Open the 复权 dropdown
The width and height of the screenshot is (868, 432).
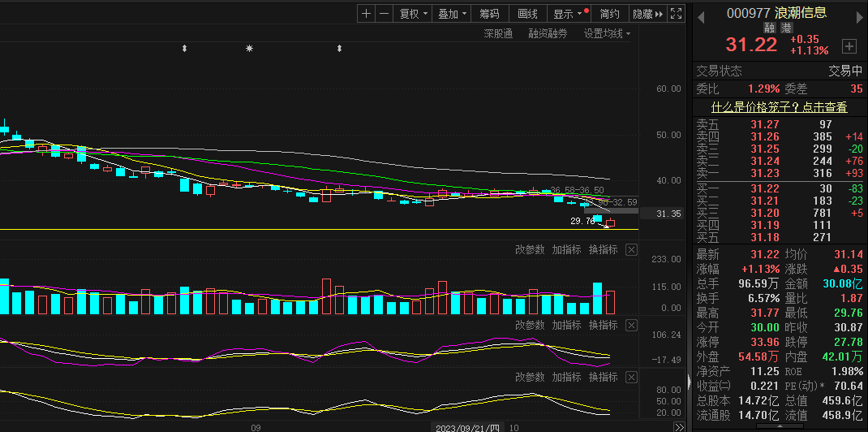[x=413, y=14]
